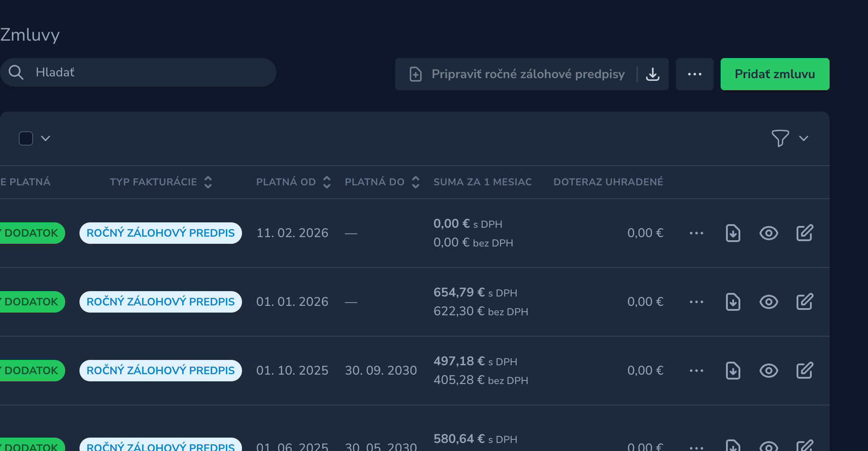The image size is (868, 451).
Task: View contract dated 01. 10. 2025
Action: pyautogui.click(x=768, y=371)
